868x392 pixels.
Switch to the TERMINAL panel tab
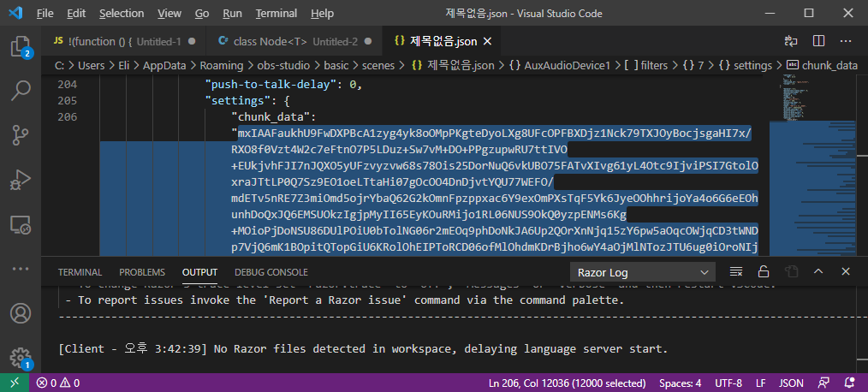80,272
